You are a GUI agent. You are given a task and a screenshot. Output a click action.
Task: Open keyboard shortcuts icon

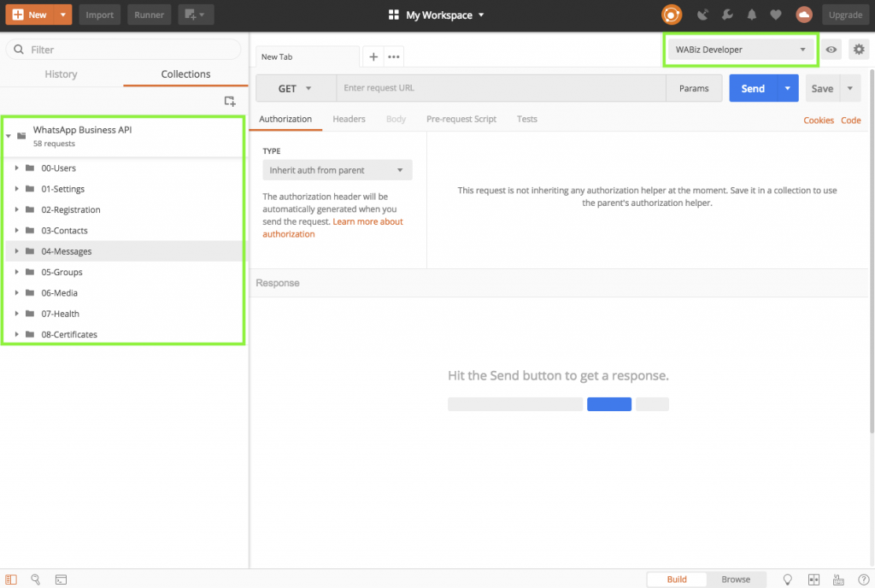[x=838, y=579]
